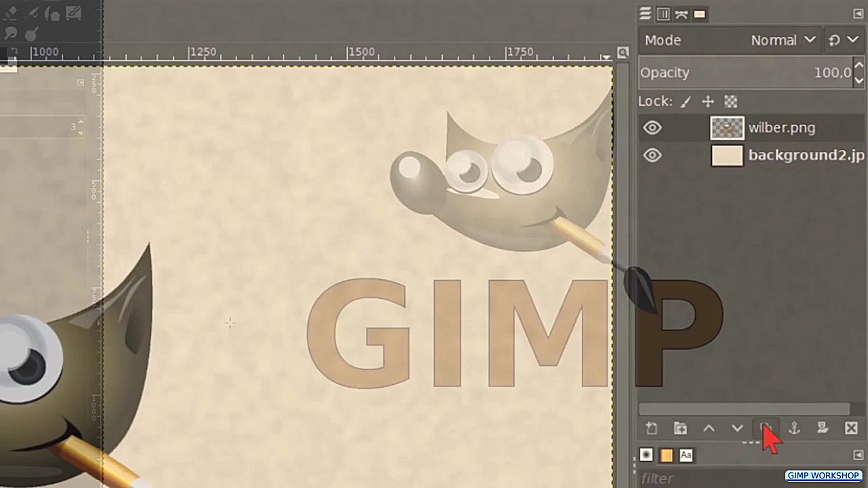This screenshot has height=488, width=868.
Task: Toggle lock pixels (paintbrush icon)
Action: [x=686, y=102]
